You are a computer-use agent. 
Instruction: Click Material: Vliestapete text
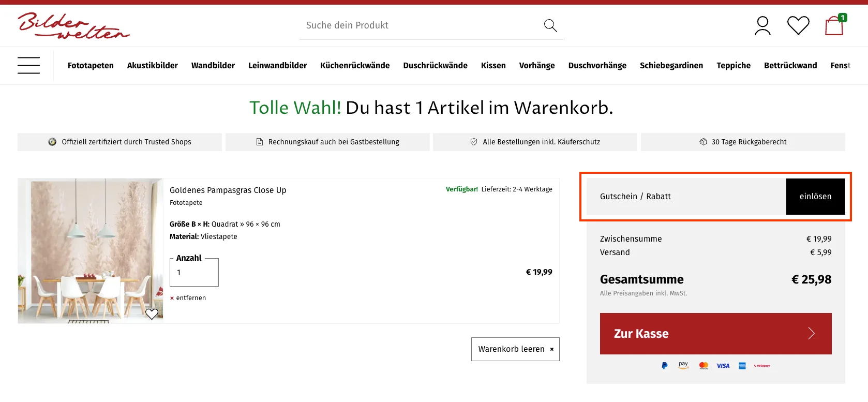pos(203,236)
